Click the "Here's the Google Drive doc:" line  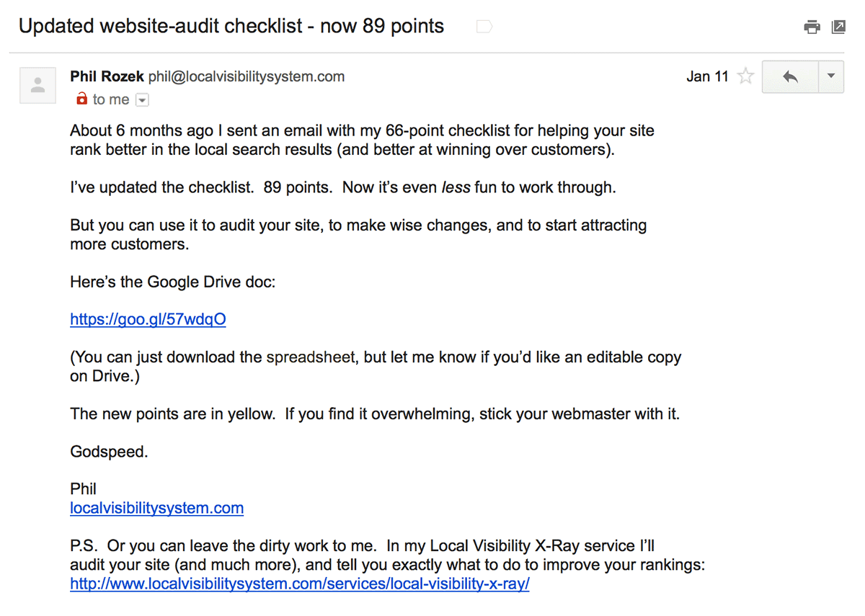(172, 282)
